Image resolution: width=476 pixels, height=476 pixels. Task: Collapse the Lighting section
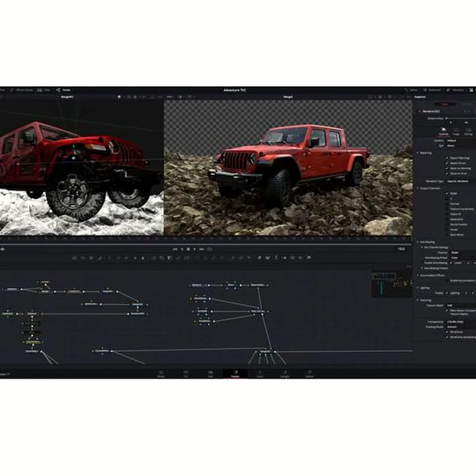pyautogui.click(x=418, y=288)
